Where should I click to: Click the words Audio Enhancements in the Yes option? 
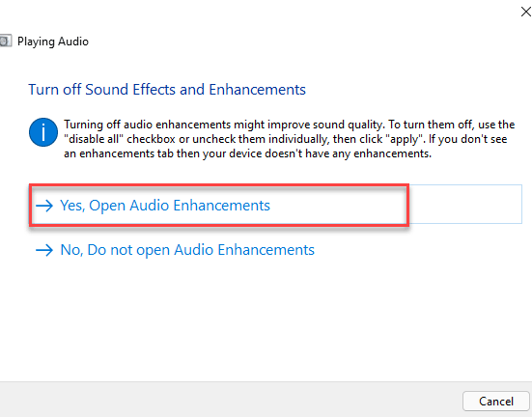coord(200,206)
